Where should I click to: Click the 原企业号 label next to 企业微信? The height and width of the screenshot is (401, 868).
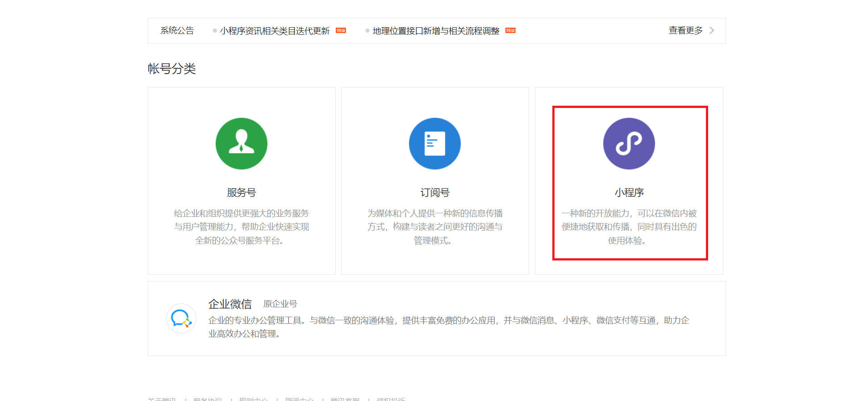point(280,304)
